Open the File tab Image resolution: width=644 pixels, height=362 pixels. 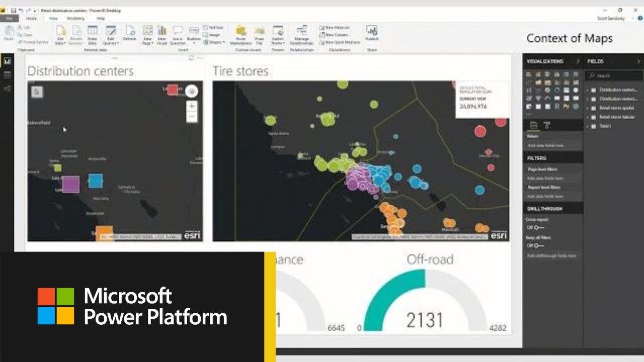click(9, 19)
